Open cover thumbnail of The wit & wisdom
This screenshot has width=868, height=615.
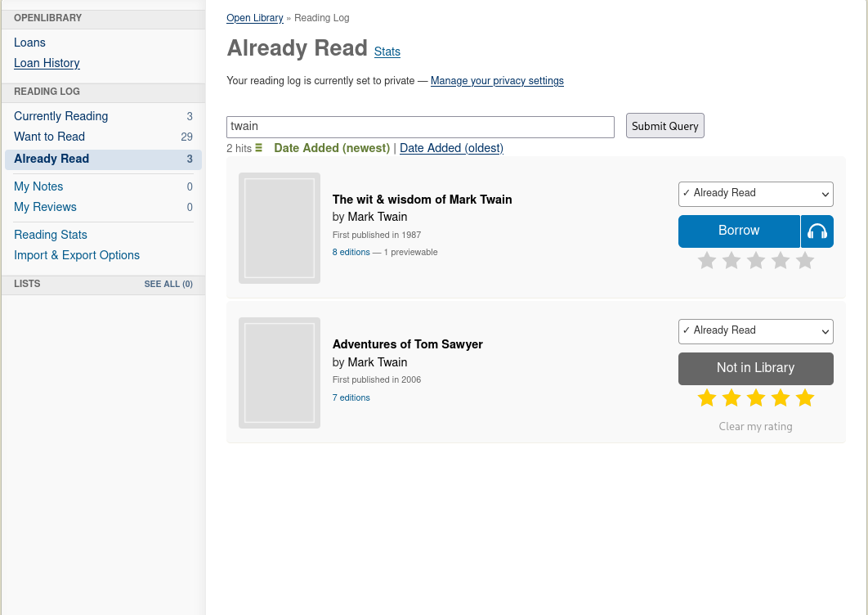tap(280, 228)
